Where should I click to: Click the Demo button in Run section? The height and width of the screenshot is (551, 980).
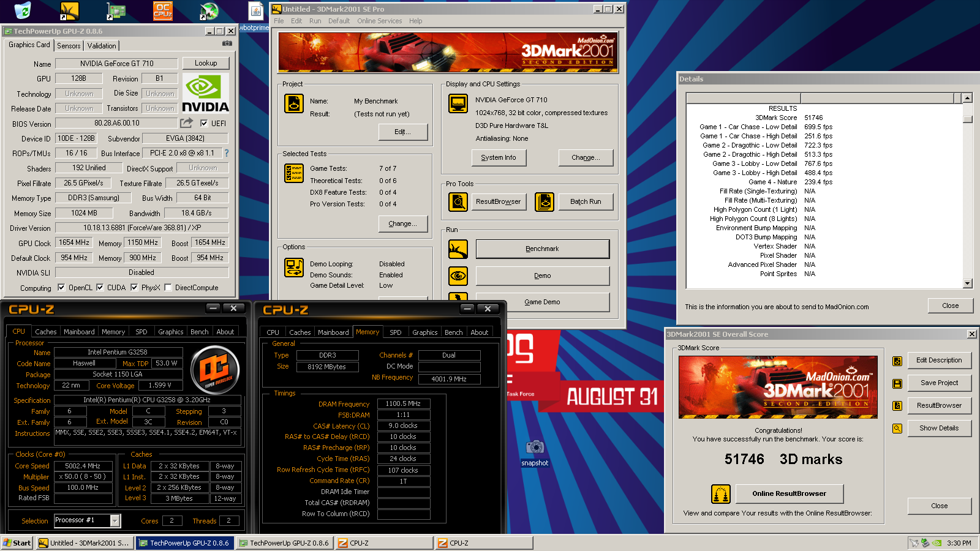pos(543,276)
